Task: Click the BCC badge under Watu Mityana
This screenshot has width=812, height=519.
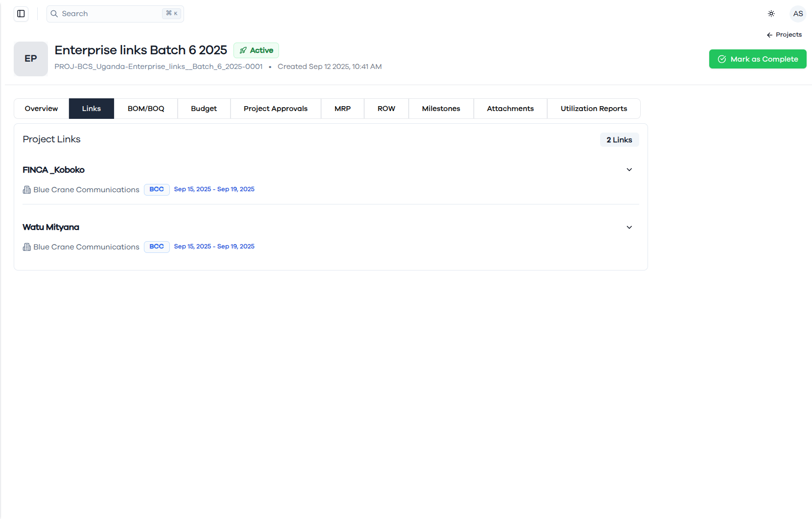Action: (157, 247)
